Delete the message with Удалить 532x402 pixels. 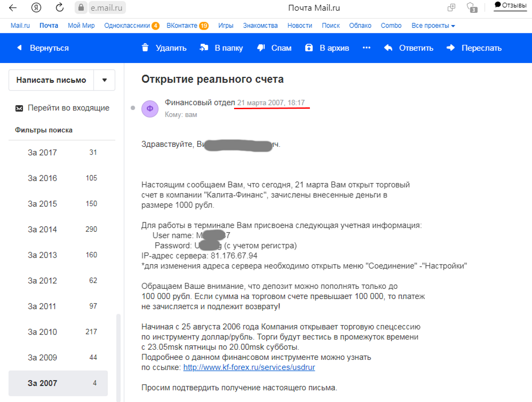164,48
